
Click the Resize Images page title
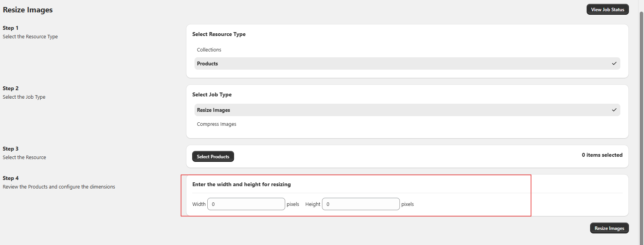tap(28, 10)
